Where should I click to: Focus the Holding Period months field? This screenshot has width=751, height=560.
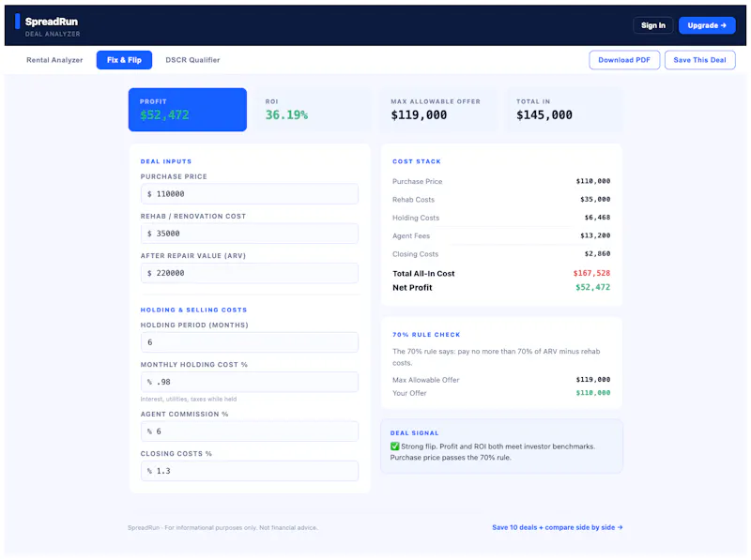[249, 342]
